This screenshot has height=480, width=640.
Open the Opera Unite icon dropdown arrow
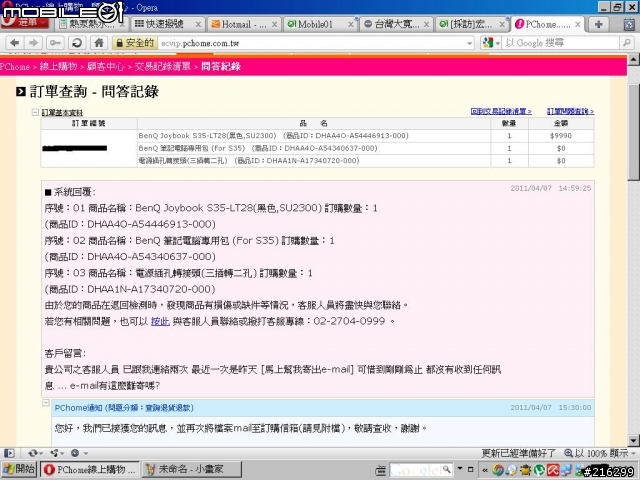tap(62, 453)
